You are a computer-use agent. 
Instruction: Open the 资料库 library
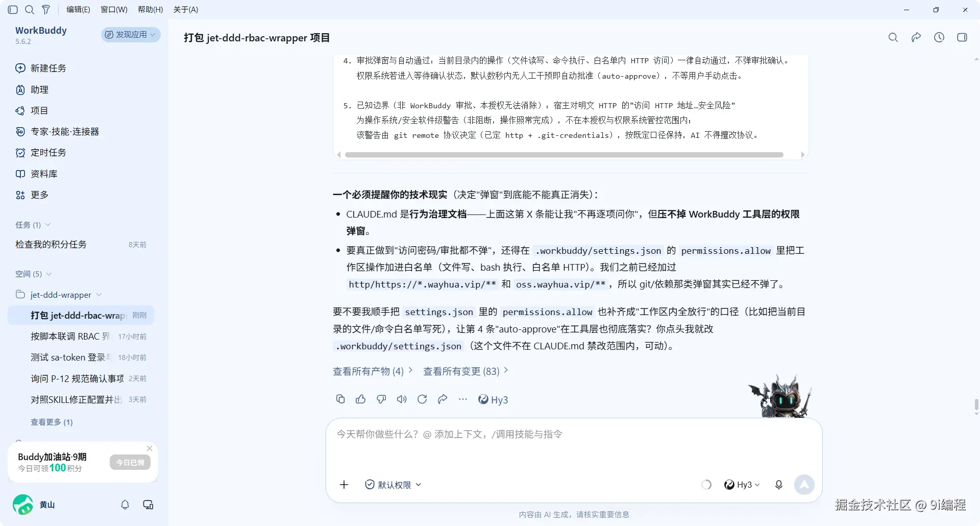tap(36, 174)
